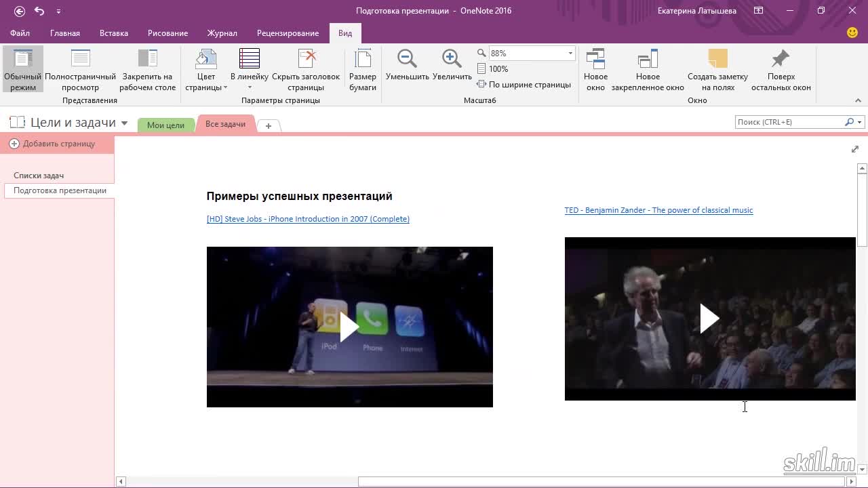Select the Подготовка презентации page

60,190
